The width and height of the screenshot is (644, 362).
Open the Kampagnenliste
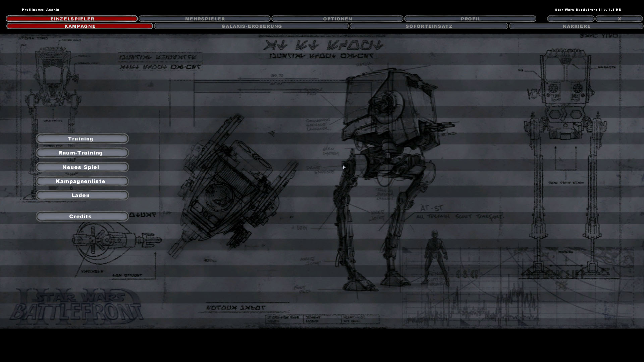pyautogui.click(x=82, y=181)
